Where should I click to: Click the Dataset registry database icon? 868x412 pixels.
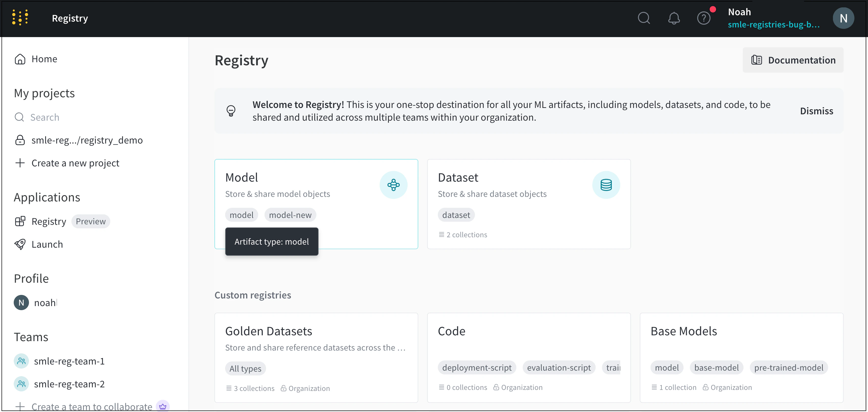[x=606, y=185]
